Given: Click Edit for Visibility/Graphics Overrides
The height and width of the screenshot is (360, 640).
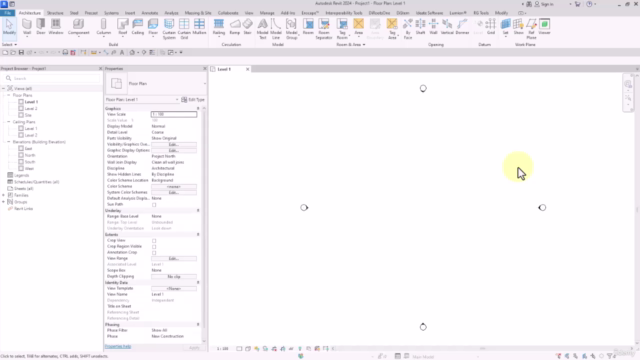Looking at the screenshot, I should click(x=174, y=144).
